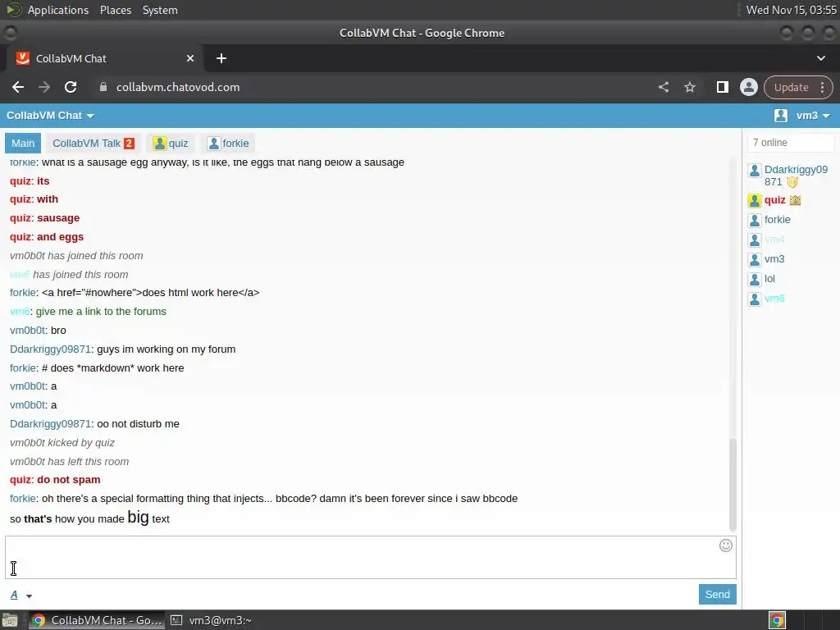Click the shield badge next to Ddarkriggy09871
The width and height of the screenshot is (840, 630).
pyautogui.click(x=792, y=182)
